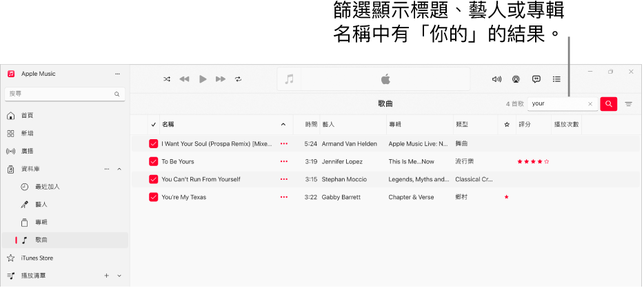Sort by the 類型 column header
The image size is (644, 288).
tap(462, 124)
